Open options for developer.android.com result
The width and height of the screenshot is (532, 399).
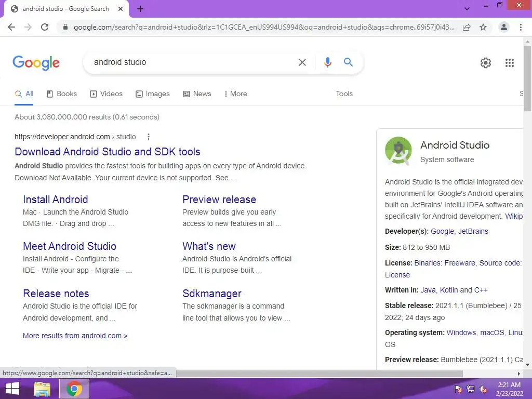[x=148, y=137]
